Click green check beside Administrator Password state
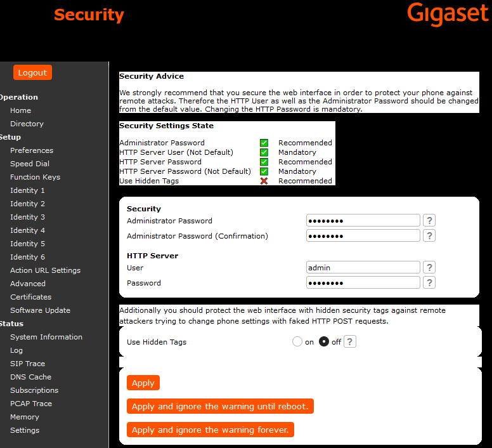This screenshot has width=492, height=448. (264, 143)
